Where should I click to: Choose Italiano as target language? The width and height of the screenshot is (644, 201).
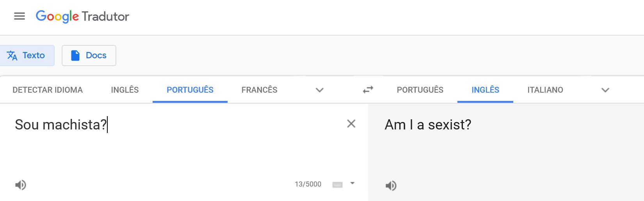pyautogui.click(x=545, y=90)
